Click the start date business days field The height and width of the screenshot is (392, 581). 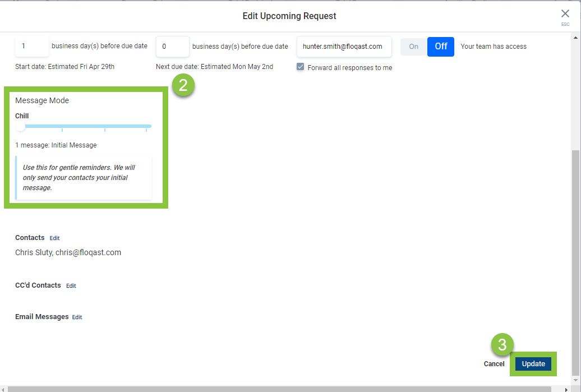31,47
